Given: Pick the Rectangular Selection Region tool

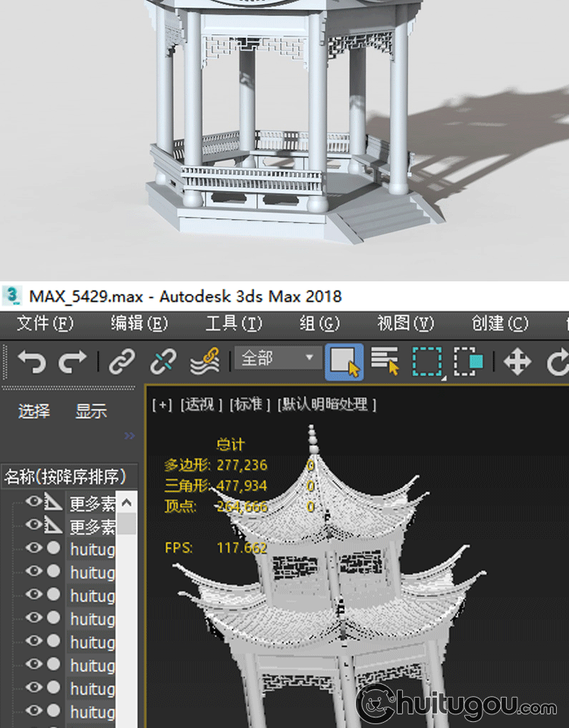Looking at the screenshot, I should click(x=427, y=362).
